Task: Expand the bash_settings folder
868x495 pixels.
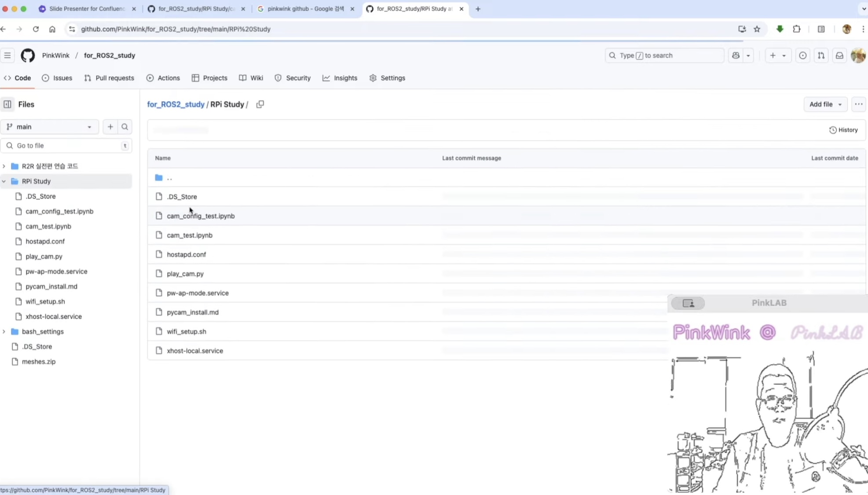Action: [4, 332]
